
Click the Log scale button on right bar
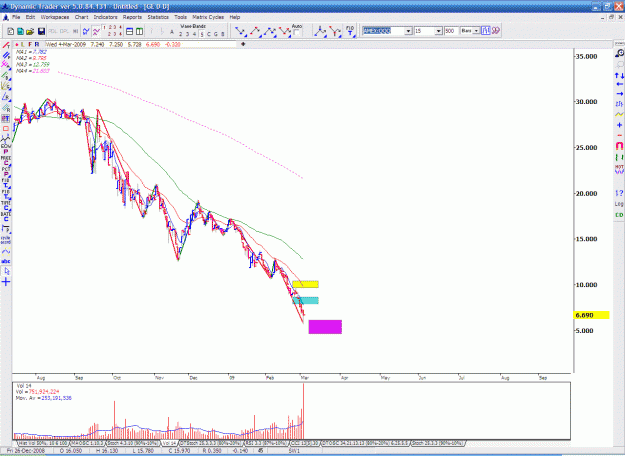619,204
